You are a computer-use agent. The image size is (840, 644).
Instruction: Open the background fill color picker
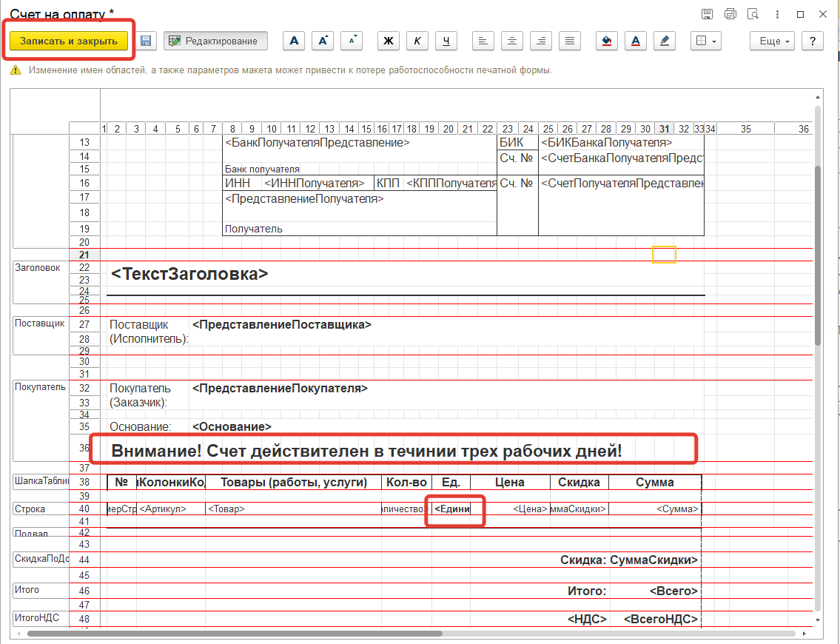tap(606, 41)
